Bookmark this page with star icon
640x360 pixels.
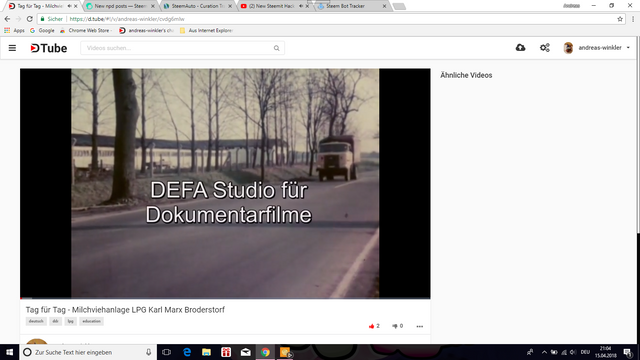(620, 19)
